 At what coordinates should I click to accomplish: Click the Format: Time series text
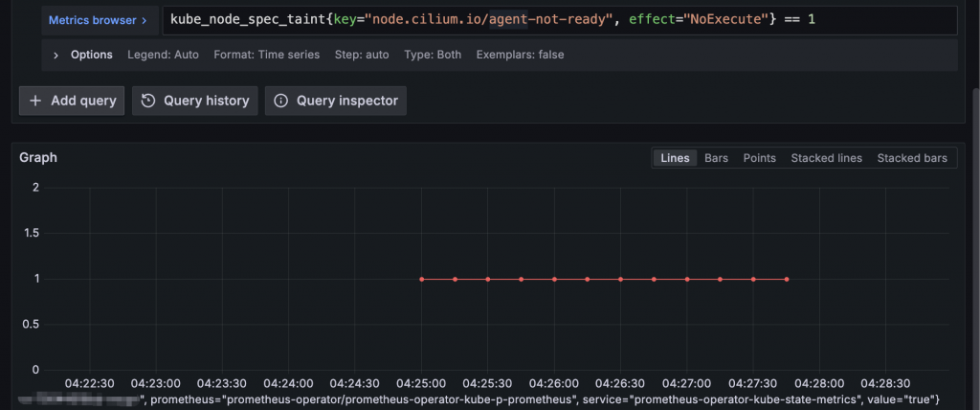[267, 55]
